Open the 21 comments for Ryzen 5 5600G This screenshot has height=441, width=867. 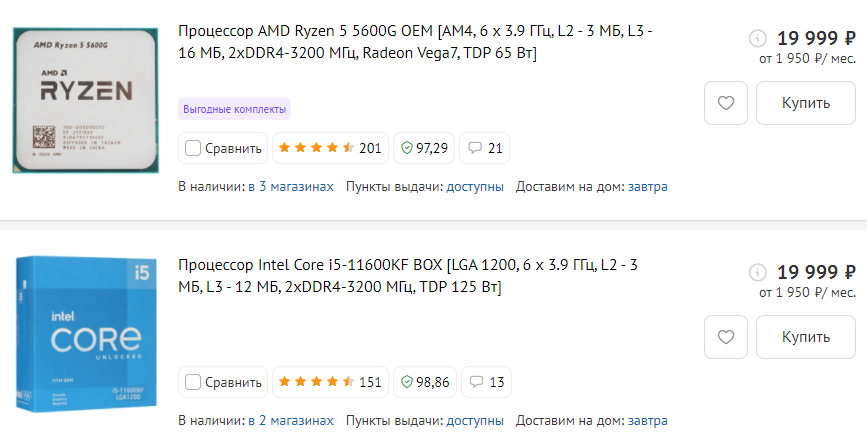(485, 149)
